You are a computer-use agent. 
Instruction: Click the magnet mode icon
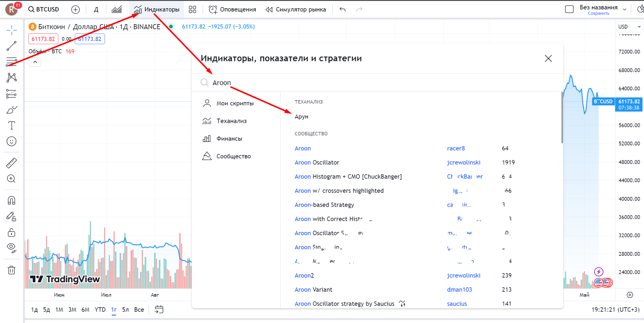pyautogui.click(x=12, y=200)
